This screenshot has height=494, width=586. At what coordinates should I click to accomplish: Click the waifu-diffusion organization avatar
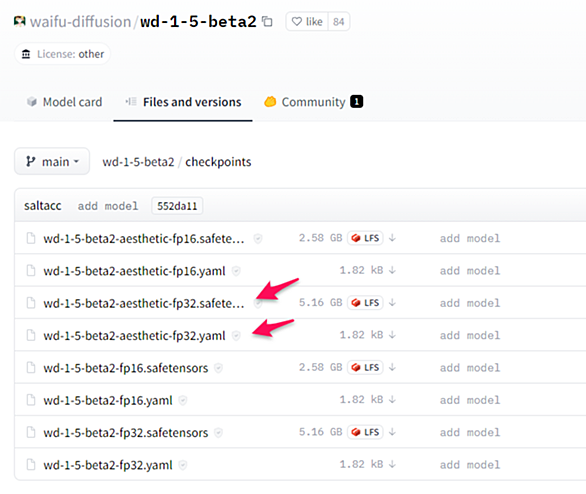[x=19, y=21]
